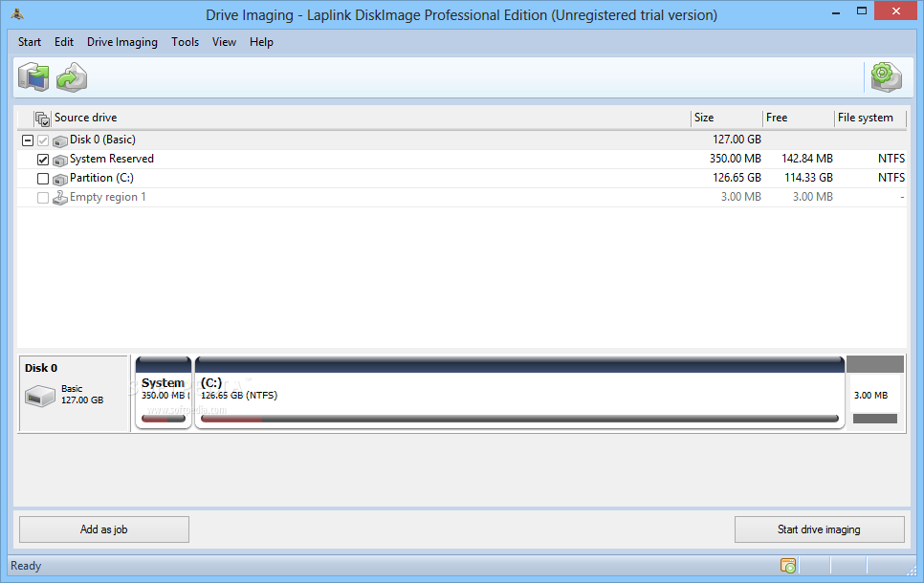Click the File system column header
924x583 pixels.
[870, 118]
